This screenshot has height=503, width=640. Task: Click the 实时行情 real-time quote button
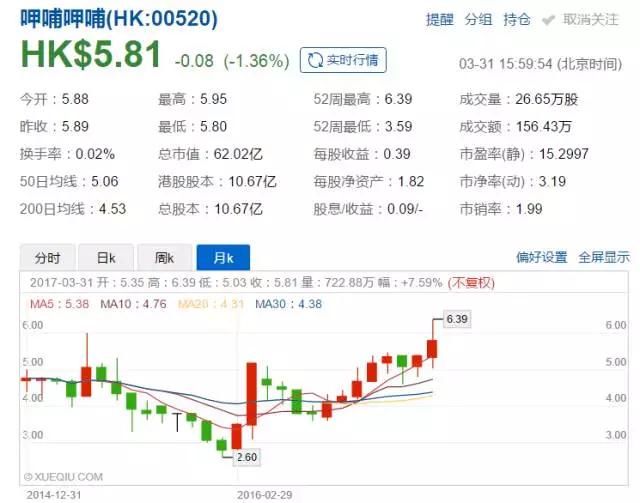click(x=343, y=60)
